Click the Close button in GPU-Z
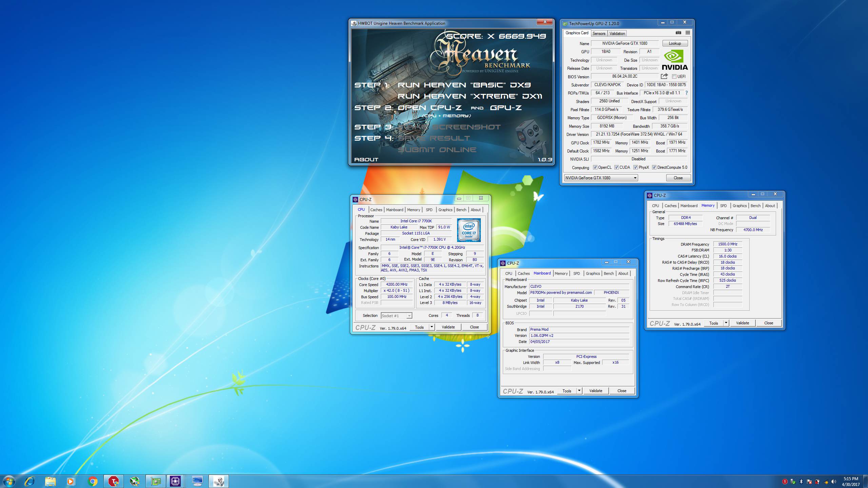 tap(678, 178)
